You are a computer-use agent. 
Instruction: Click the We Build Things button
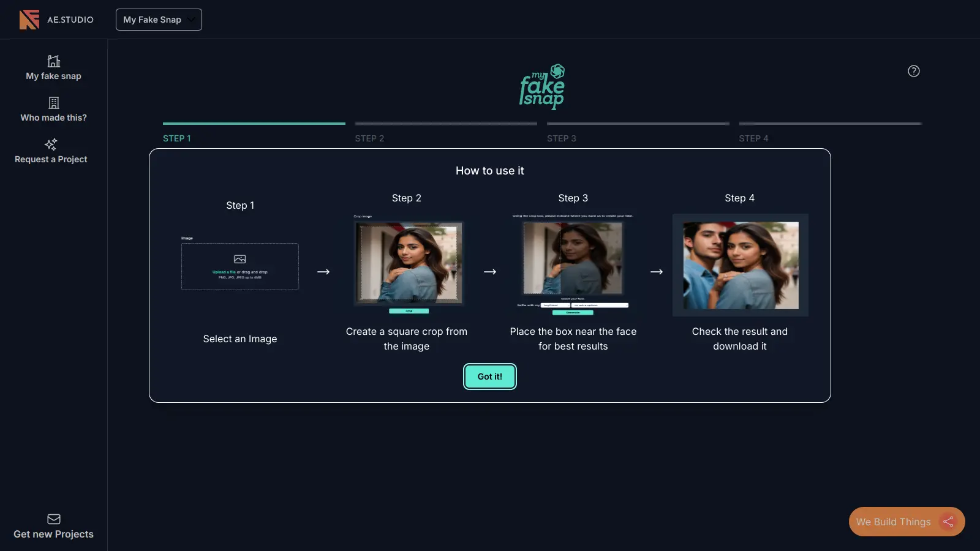[894, 522]
